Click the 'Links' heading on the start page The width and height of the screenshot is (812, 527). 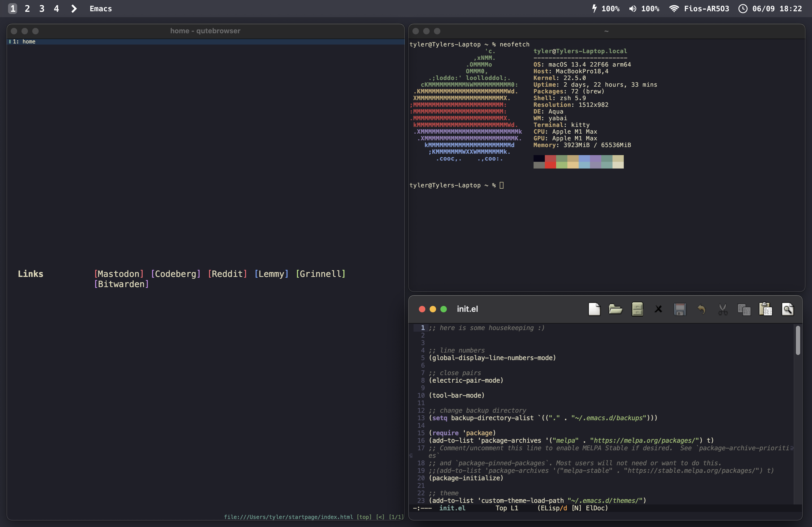[30, 274]
